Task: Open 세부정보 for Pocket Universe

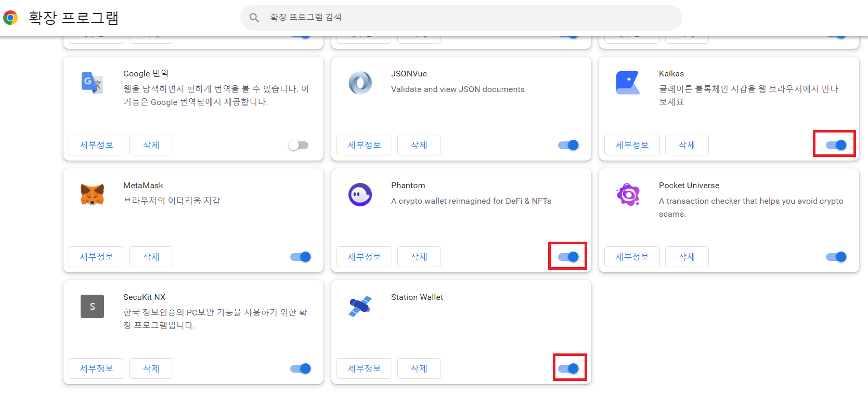Action: [x=632, y=257]
